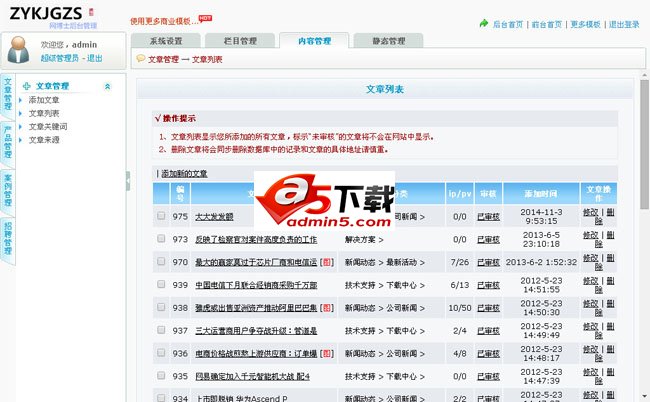Click the green arrow icon beside 后台首页
Screen dimensions: 650x402
point(483,24)
